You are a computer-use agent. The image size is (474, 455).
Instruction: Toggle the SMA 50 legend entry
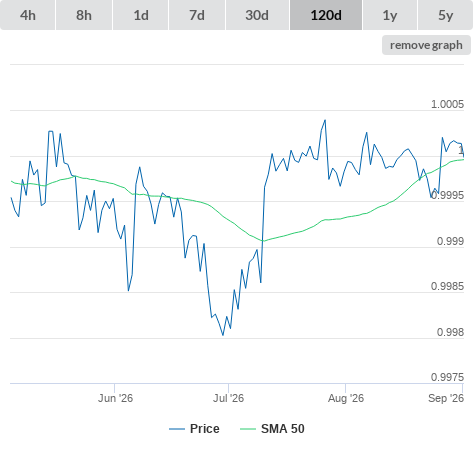pyautogui.click(x=283, y=429)
